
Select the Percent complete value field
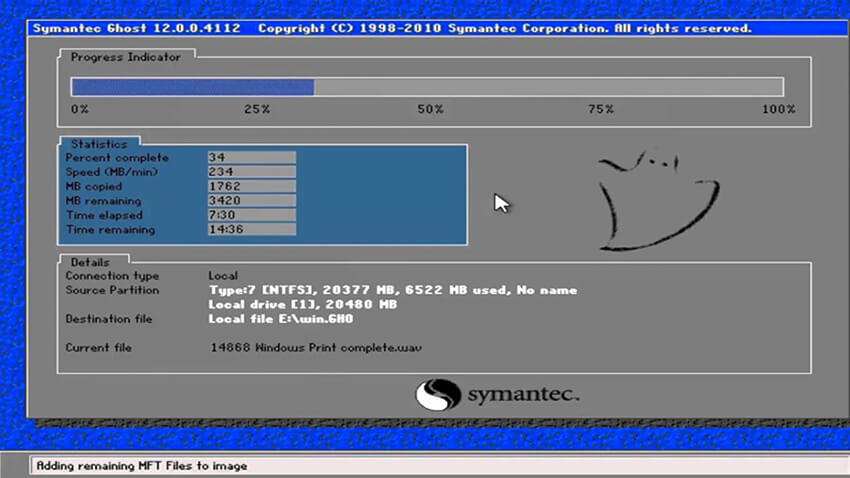[x=251, y=158]
